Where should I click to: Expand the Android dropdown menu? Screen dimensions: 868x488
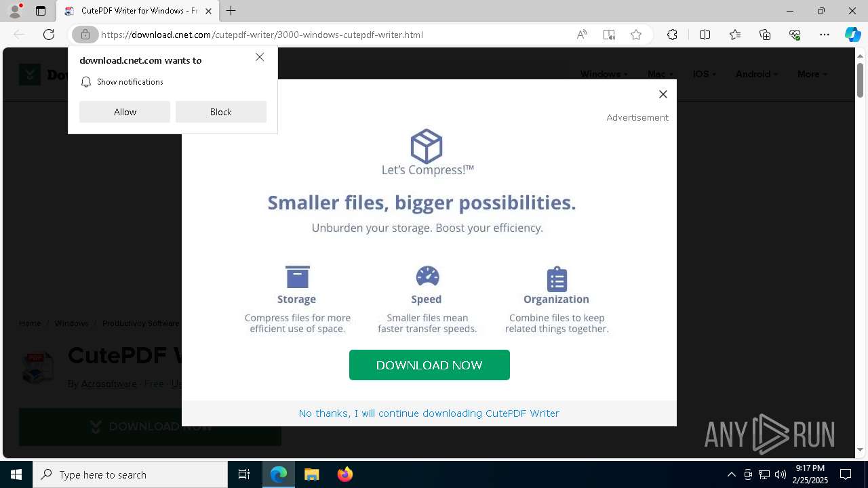pyautogui.click(x=757, y=74)
